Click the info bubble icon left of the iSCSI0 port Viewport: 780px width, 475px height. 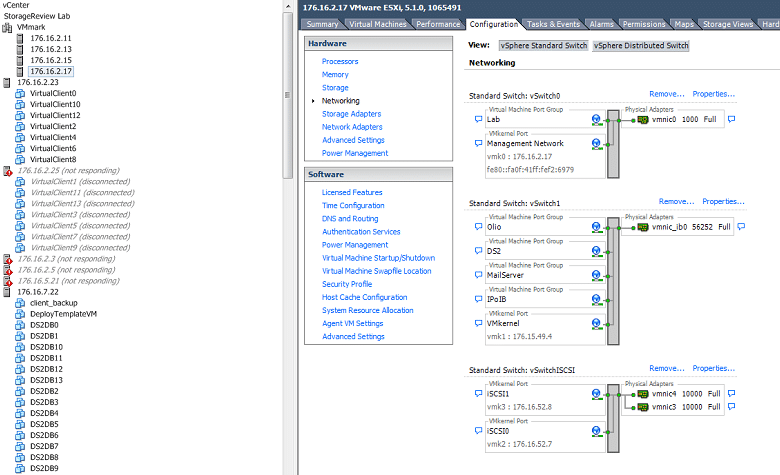point(479,431)
